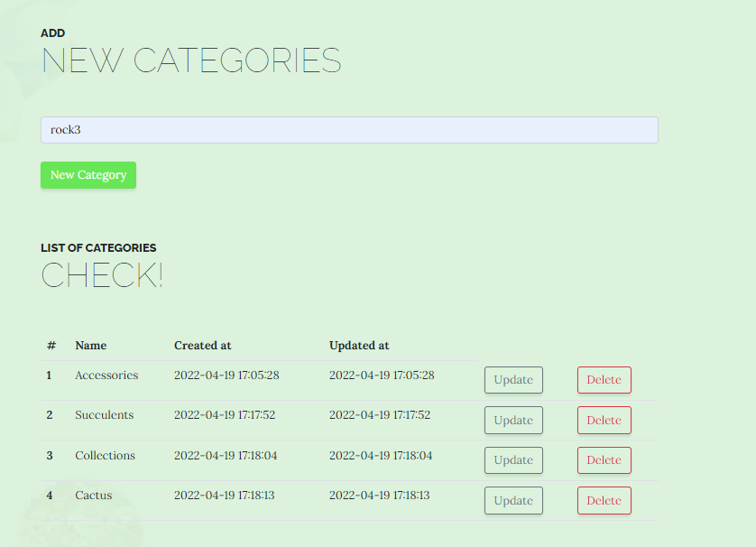Delete the Collections category

pyautogui.click(x=604, y=459)
